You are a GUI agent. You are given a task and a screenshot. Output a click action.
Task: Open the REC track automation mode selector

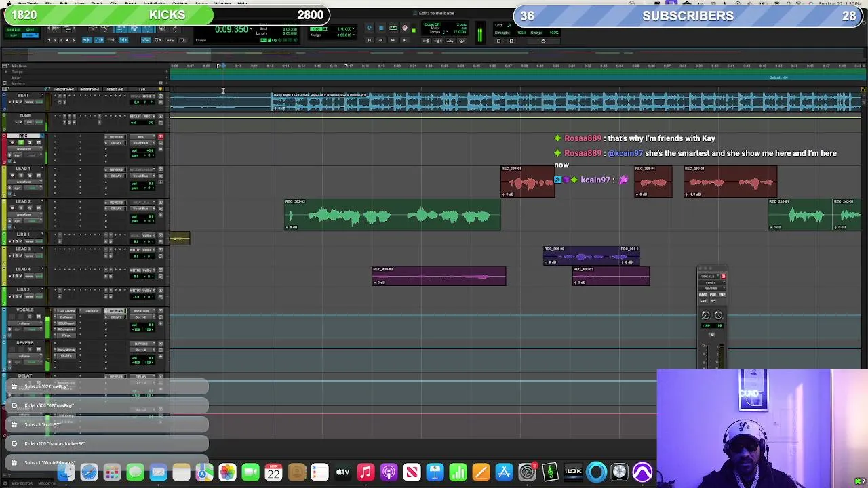[x=33, y=155]
